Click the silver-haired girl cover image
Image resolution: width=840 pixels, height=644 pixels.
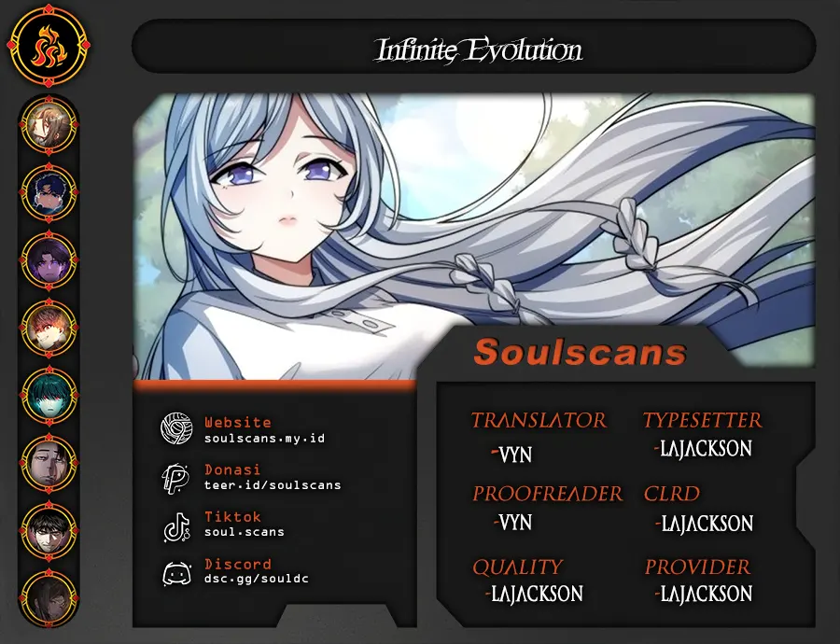[x=473, y=236]
